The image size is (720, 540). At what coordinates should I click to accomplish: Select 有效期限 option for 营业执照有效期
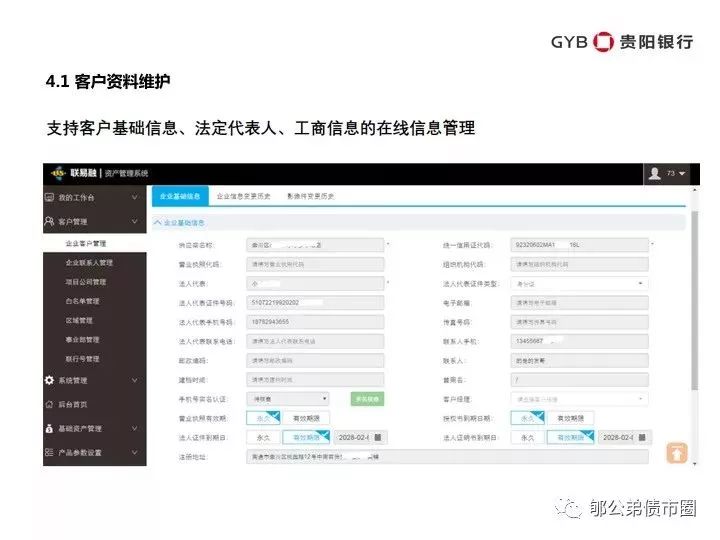[x=306, y=418]
